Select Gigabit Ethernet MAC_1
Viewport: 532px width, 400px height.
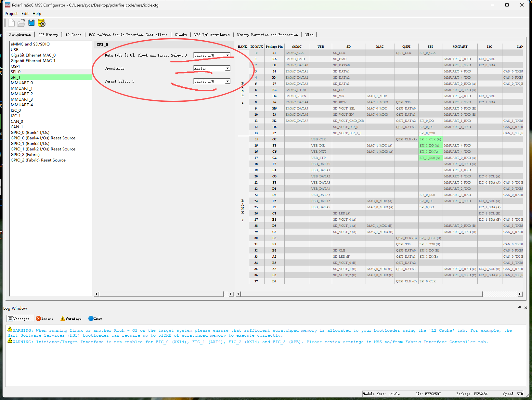(x=51, y=61)
